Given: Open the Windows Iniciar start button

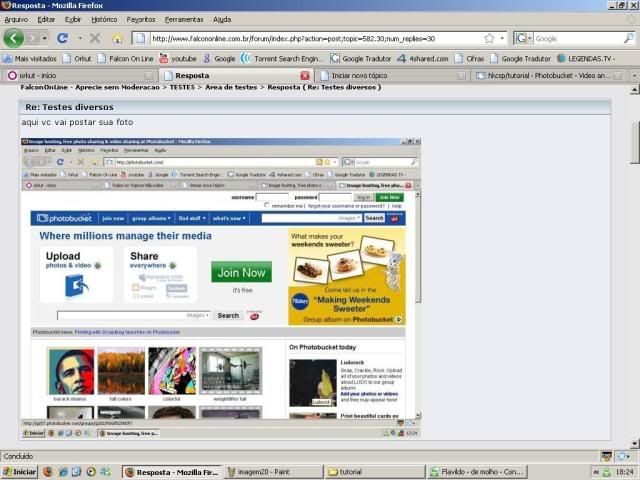Looking at the screenshot, I should point(20,472).
